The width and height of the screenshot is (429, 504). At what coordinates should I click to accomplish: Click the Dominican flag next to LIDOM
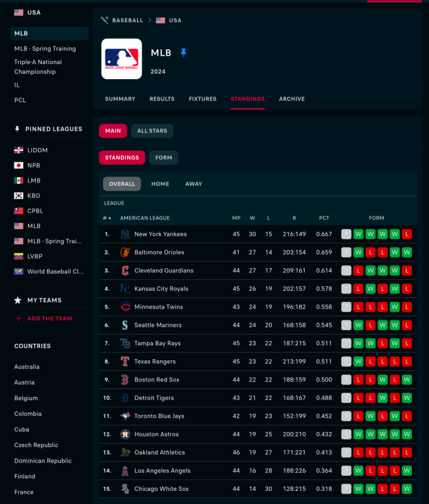(19, 150)
